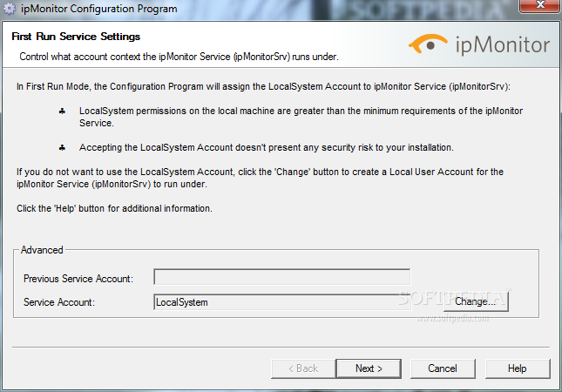This screenshot has height=392, width=562.
Task: Click the Previous Service Account: label
Action: coord(78,279)
